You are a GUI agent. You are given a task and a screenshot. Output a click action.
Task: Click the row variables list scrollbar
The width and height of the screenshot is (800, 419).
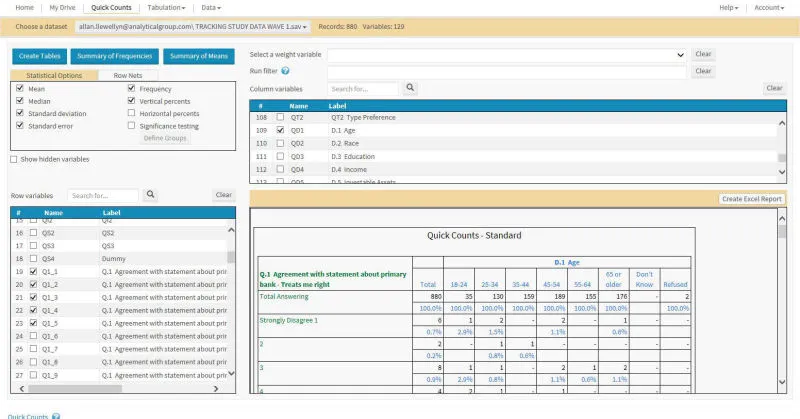click(233, 300)
